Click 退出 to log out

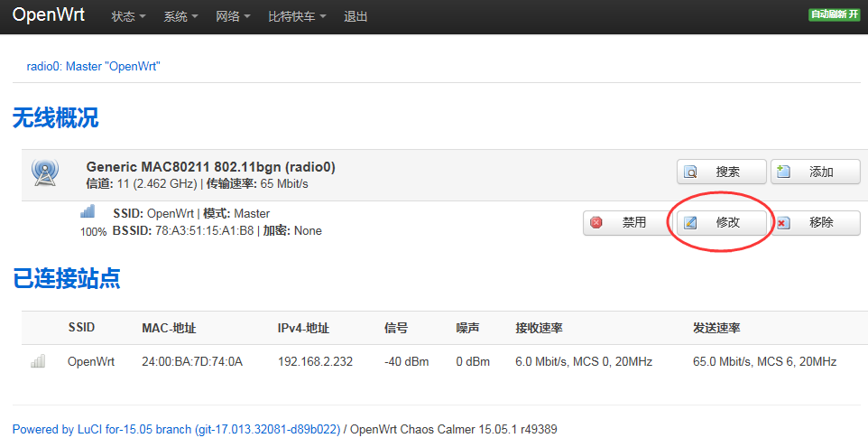click(356, 16)
